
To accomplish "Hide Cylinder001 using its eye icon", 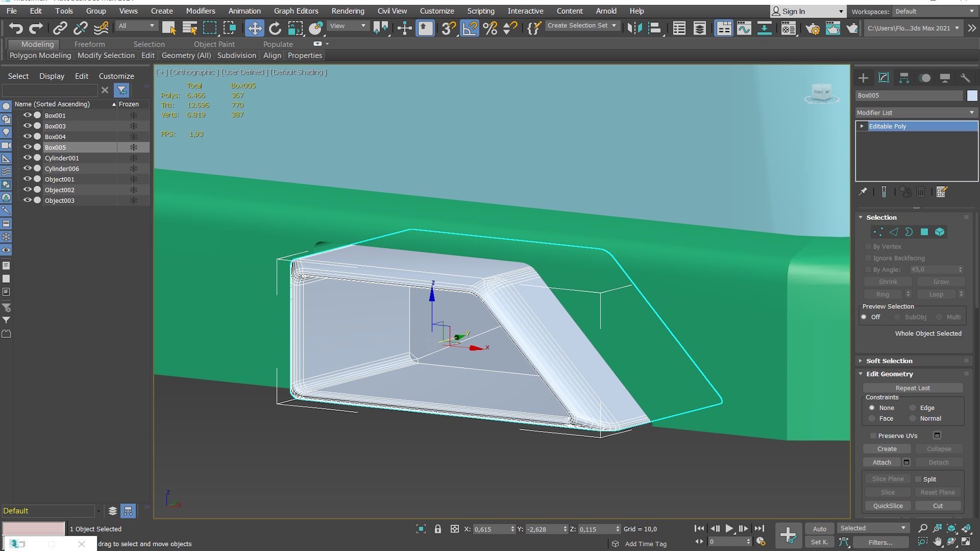I will pos(28,158).
